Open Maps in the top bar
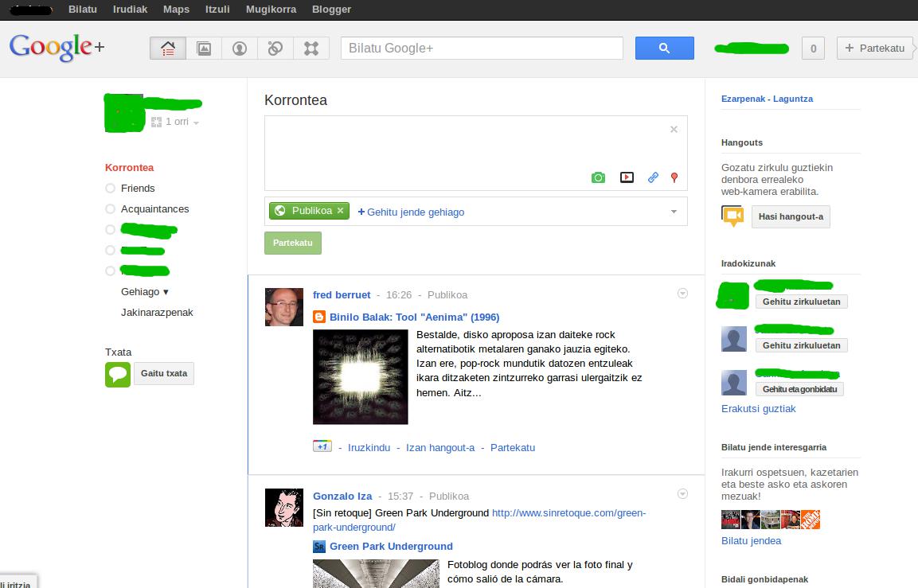This screenshot has height=588, width=918. coord(176,10)
